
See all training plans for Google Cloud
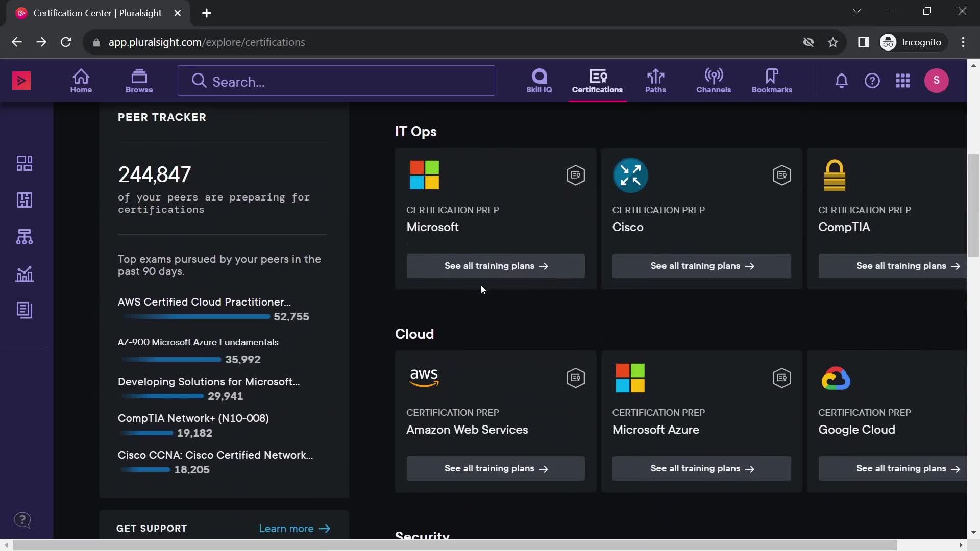click(x=893, y=468)
